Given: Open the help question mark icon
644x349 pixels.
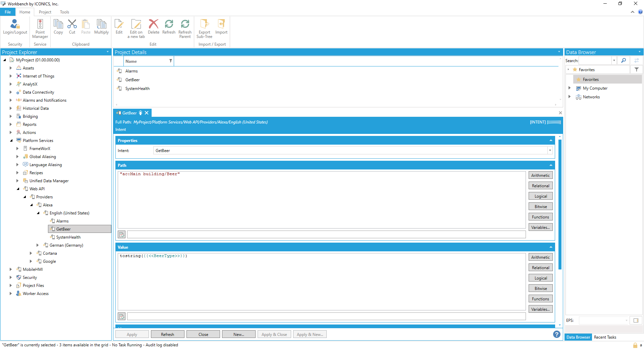Looking at the screenshot, I should tap(556, 334).
